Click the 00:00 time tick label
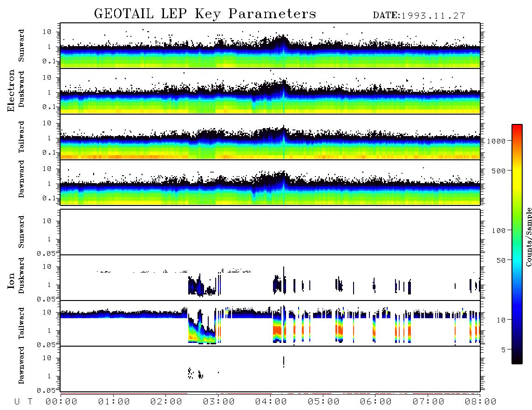The width and height of the screenshot is (532, 410). point(61,402)
